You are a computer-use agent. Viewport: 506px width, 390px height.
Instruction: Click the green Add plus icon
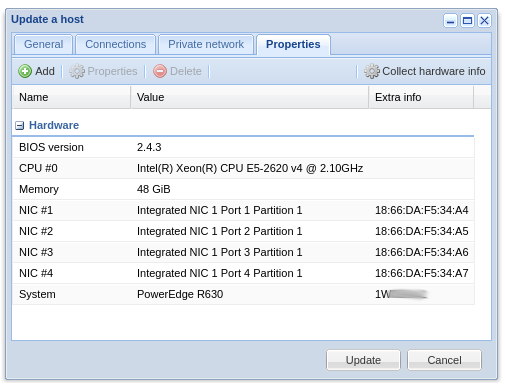pos(25,71)
